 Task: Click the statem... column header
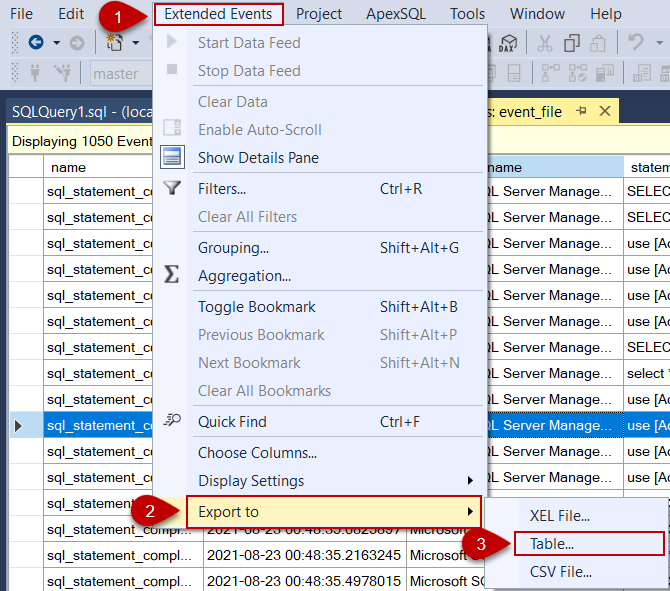(646, 167)
